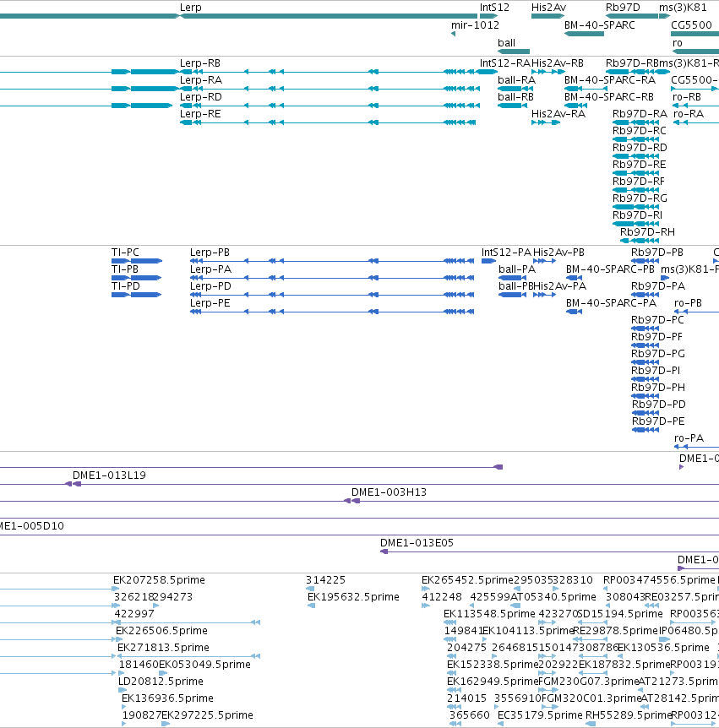719x728 pixels.
Task: Open transcript Rb97D-RH
Action: pyautogui.click(x=647, y=232)
